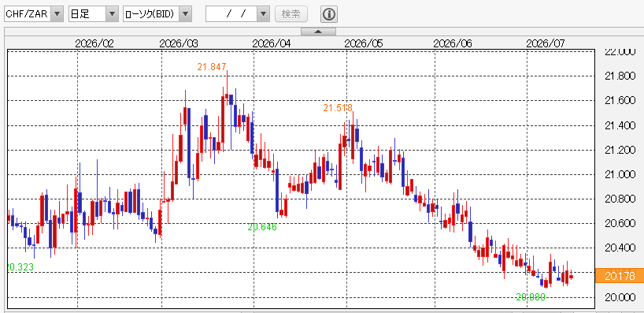Screen dimensions: 644x313
Task: Click the 20.000 price axis label
Action: (620, 297)
